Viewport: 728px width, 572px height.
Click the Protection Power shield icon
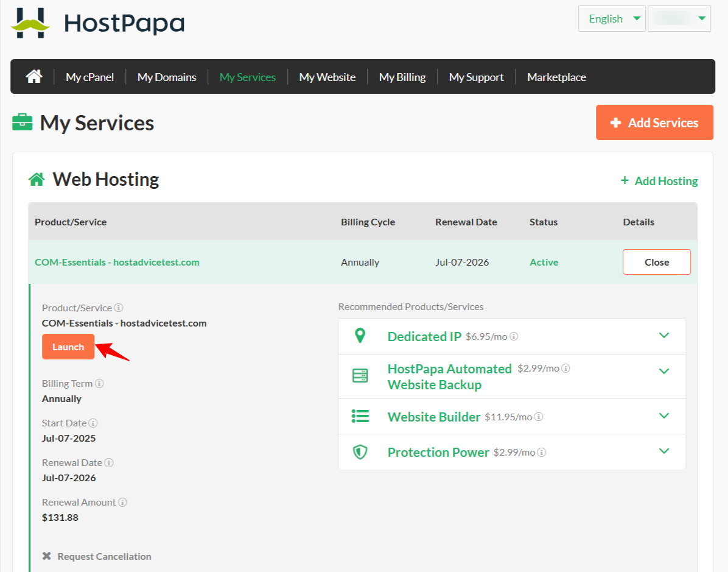tap(360, 451)
